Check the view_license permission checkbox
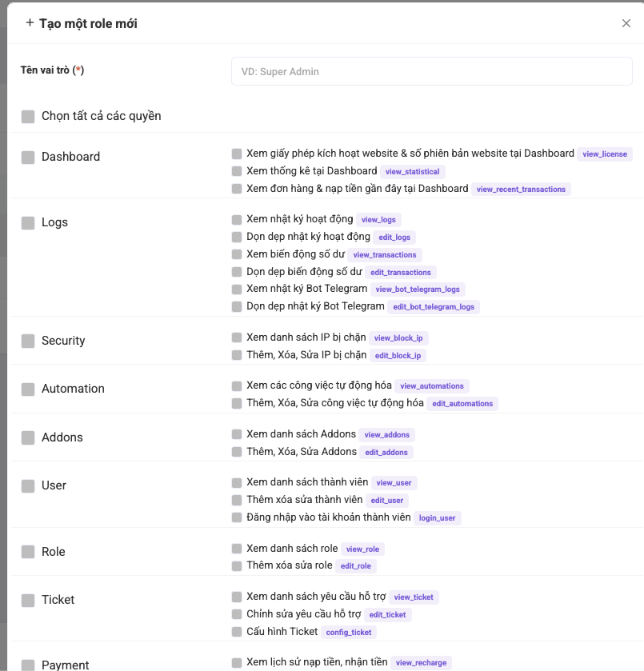The image size is (644, 671). 237,154
